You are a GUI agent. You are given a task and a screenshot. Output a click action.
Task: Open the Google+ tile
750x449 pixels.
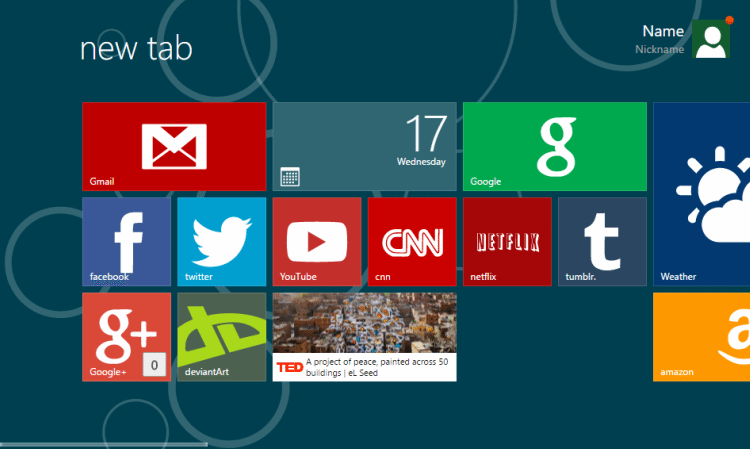pos(126,337)
